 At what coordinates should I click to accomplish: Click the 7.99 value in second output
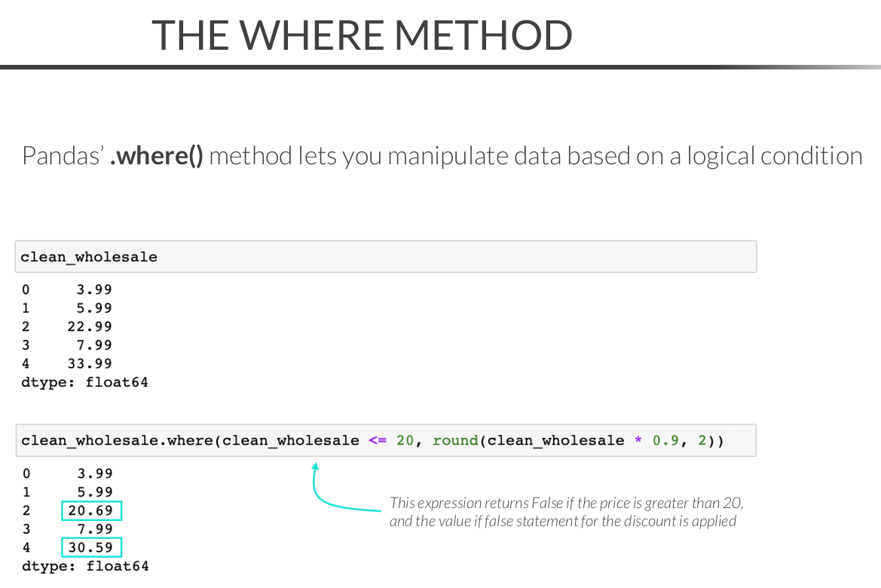click(94, 528)
